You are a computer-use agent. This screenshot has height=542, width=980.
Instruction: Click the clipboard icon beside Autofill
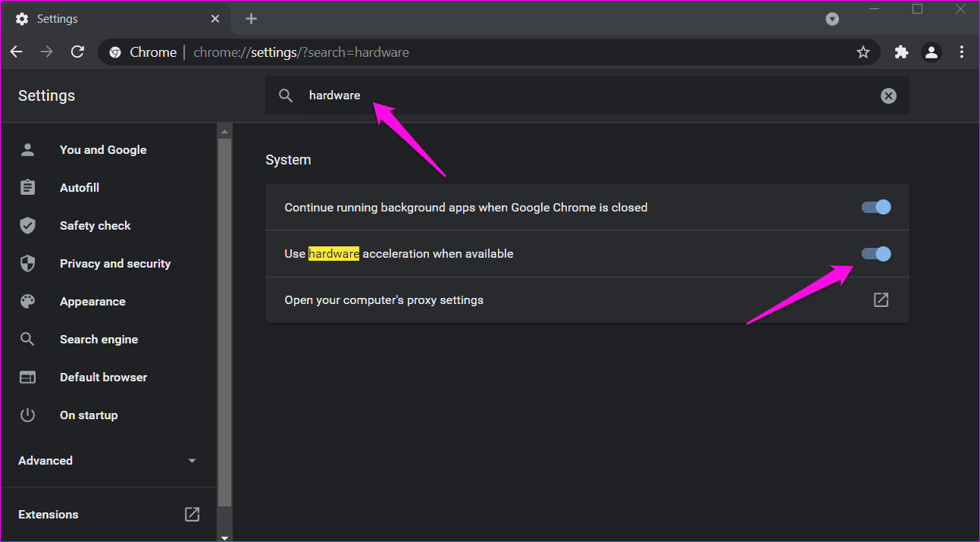click(28, 187)
